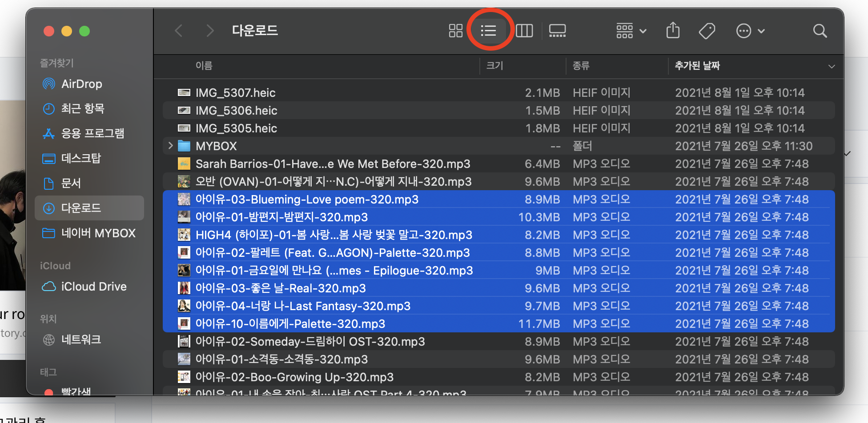Screen dimensions: 868x423
Task: Click the 11.7MB size cell
Action: (539, 323)
